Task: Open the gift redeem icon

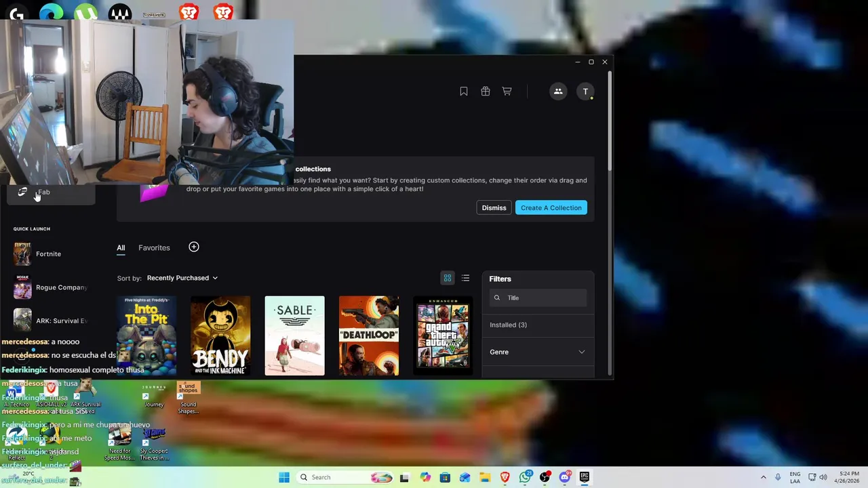Action: pyautogui.click(x=486, y=91)
